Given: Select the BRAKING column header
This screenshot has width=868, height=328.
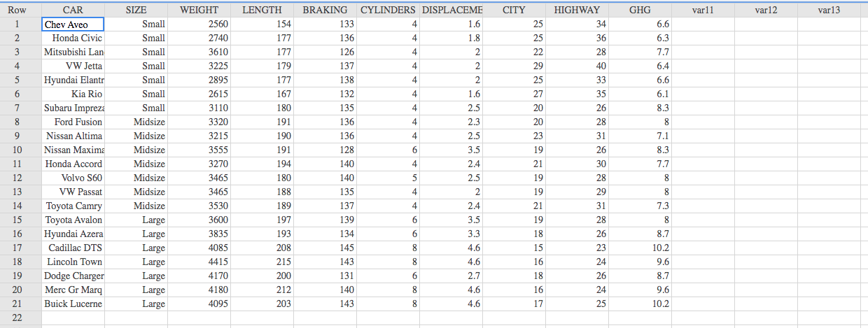Looking at the screenshot, I should (325, 10).
